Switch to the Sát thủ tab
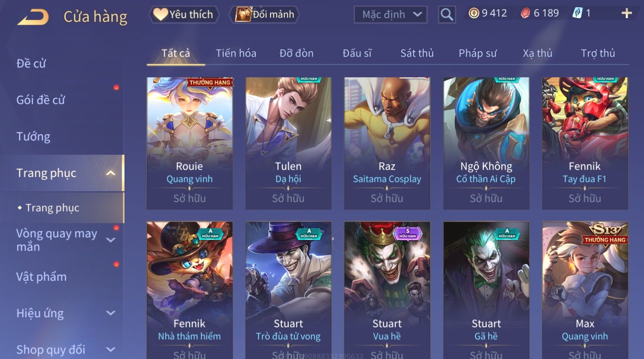Viewport: 644px width, 359px height. point(417,53)
